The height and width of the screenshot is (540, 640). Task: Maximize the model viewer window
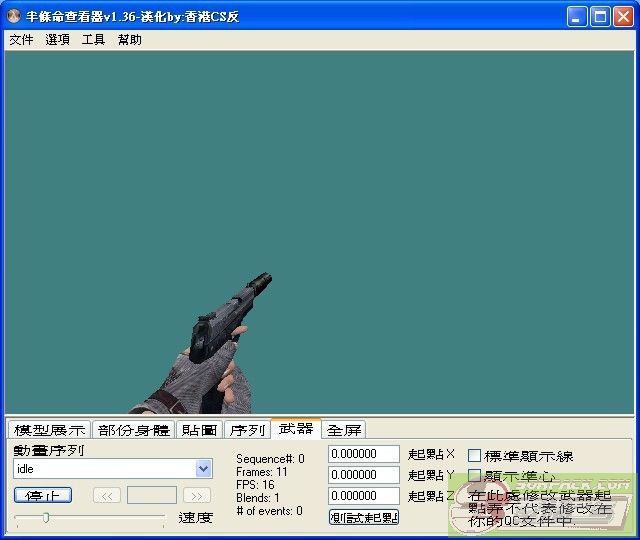(x=600, y=16)
